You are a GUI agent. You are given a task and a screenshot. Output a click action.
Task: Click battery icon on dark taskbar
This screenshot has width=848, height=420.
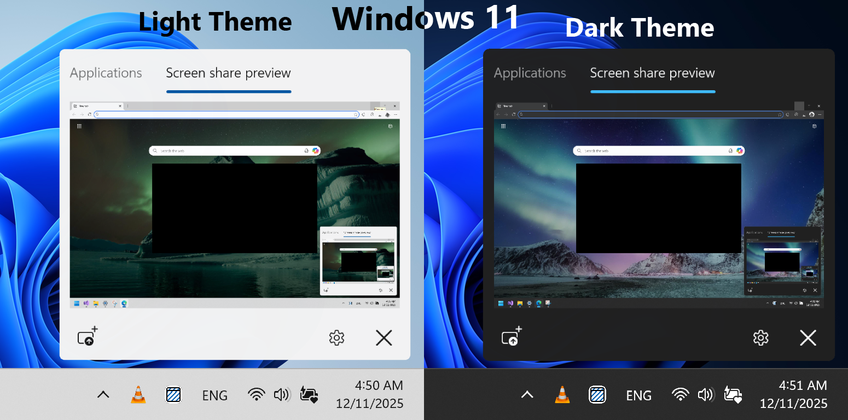[x=732, y=395]
